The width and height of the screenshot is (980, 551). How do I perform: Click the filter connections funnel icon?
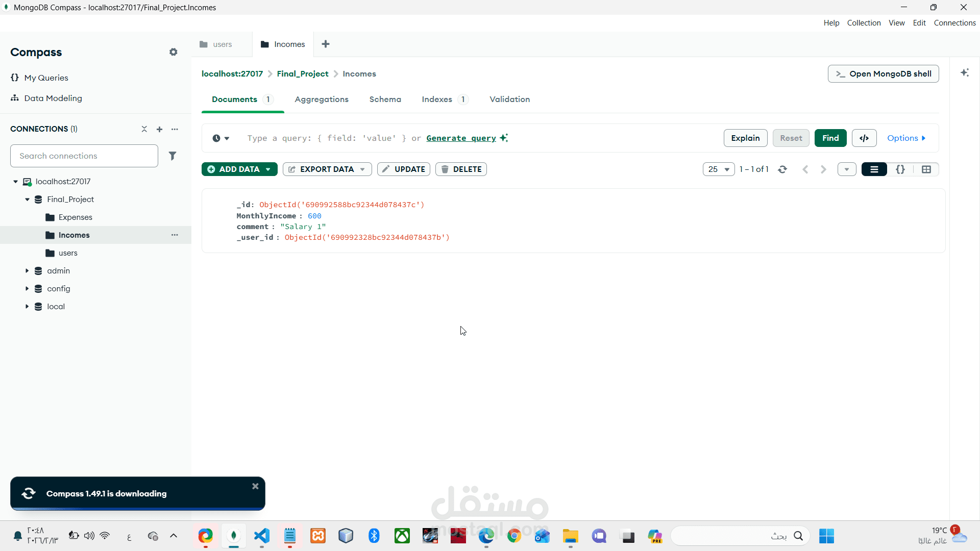173,156
